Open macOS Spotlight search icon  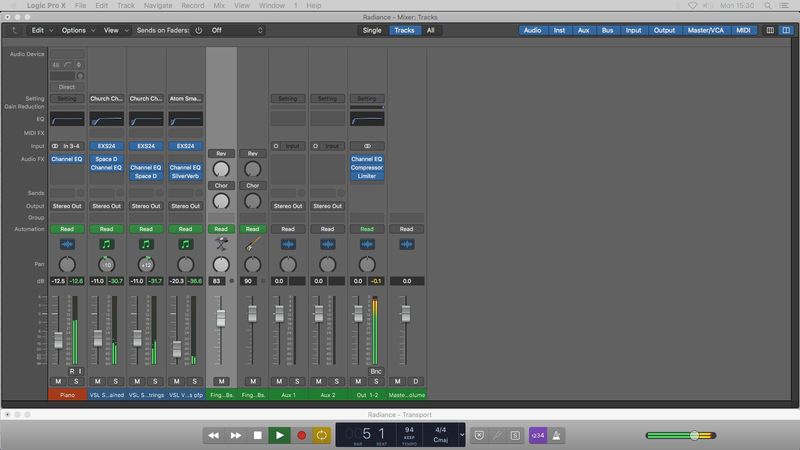pos(768,6)
